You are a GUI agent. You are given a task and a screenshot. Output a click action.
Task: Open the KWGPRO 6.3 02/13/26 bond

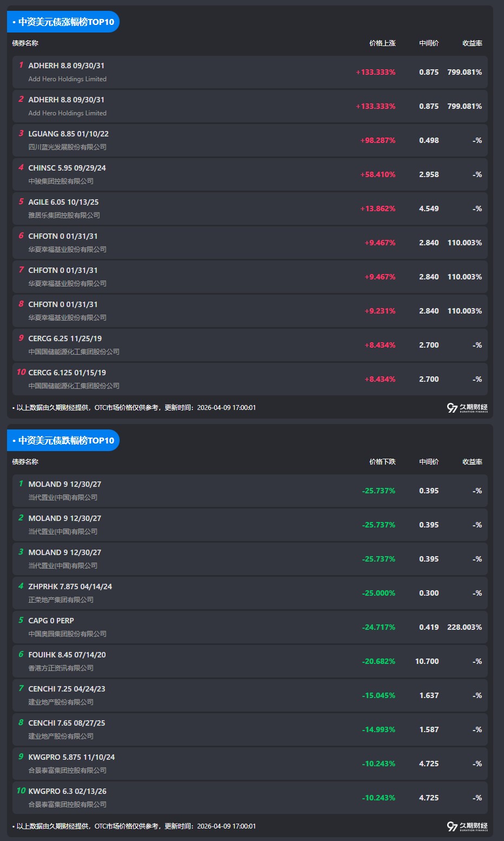tap(67, 791)
